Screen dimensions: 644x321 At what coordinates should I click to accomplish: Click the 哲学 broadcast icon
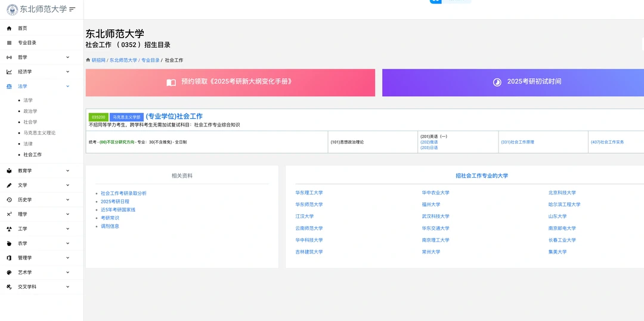(x=9, y=57)
